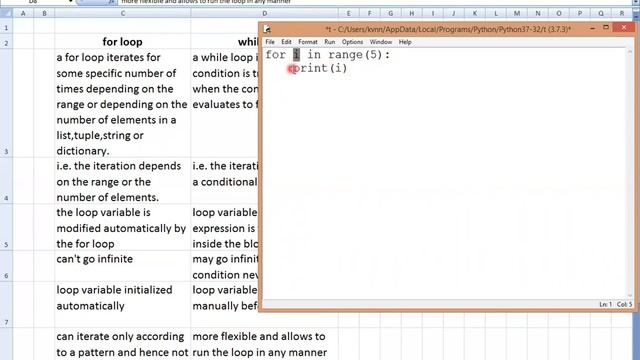Image resolution: width=640 pixels, height=360 pixels.
Task: Select Excel row 2 header
Action: [x=6, y=42]
